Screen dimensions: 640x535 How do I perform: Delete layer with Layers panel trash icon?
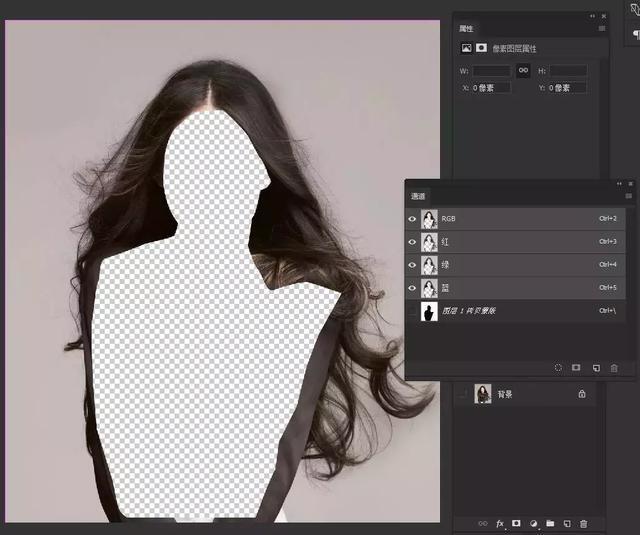(584, 523)
